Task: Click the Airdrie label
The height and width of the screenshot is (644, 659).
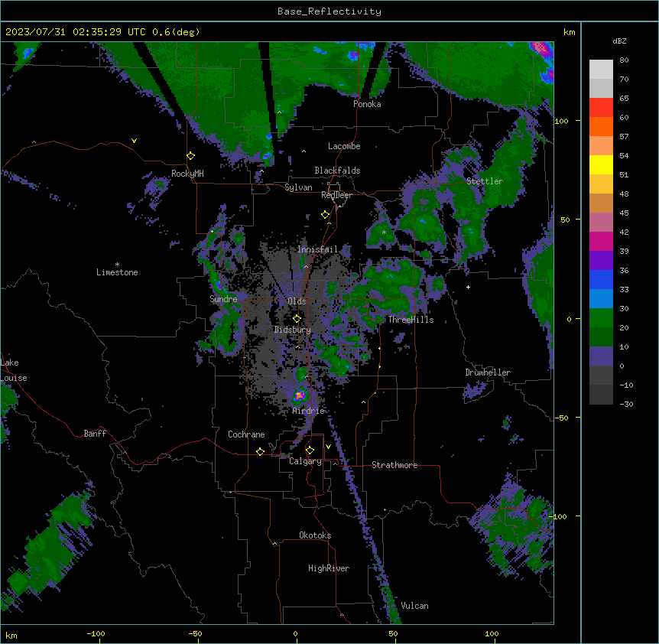Action: coord(309,411)
